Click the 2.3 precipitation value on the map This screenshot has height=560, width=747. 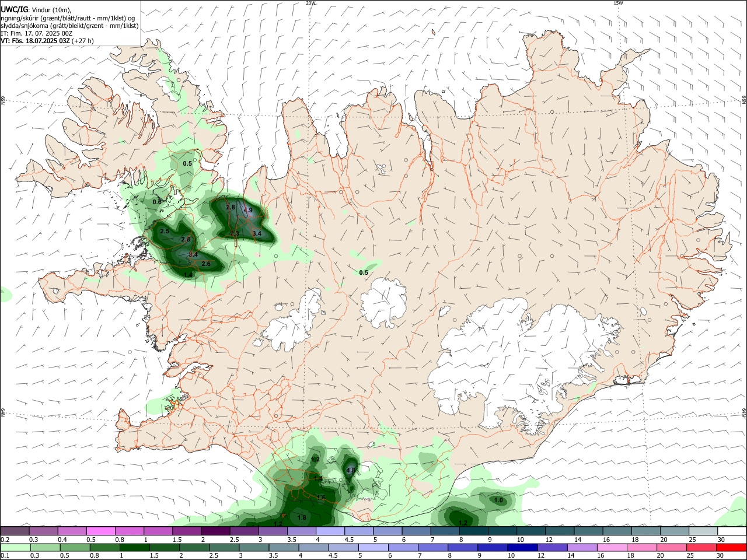click(x=235, y=233)
